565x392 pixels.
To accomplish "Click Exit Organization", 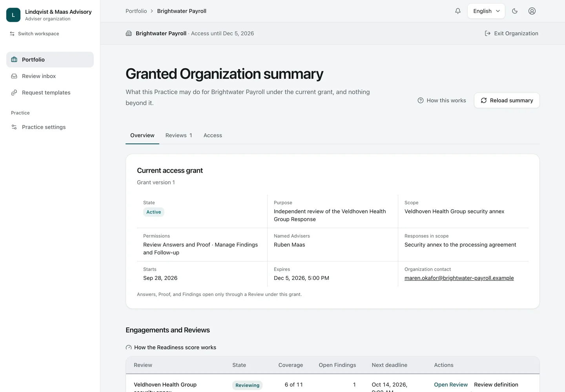I will coord(512,33).
